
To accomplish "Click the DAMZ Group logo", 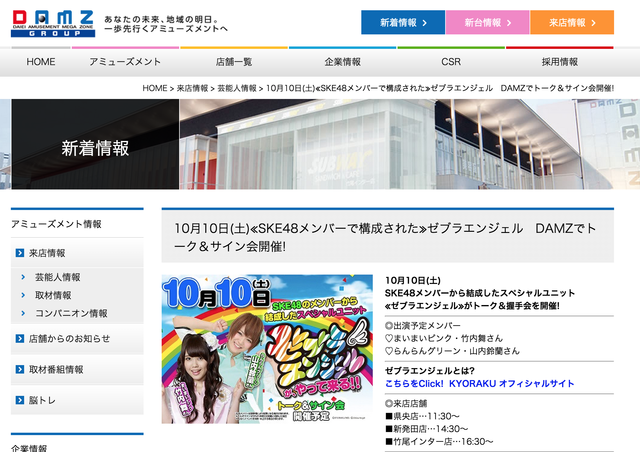I will 53,24.
